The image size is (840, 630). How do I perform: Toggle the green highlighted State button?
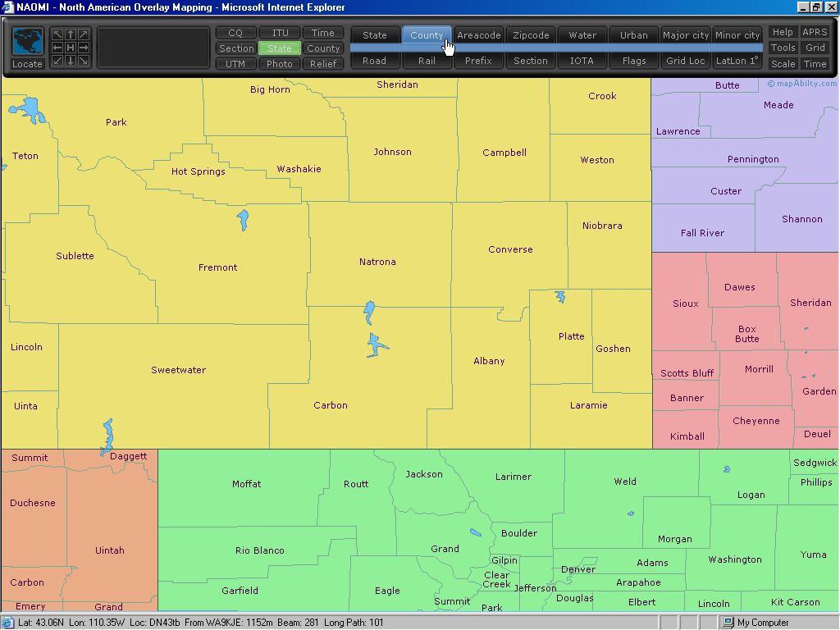280,48
